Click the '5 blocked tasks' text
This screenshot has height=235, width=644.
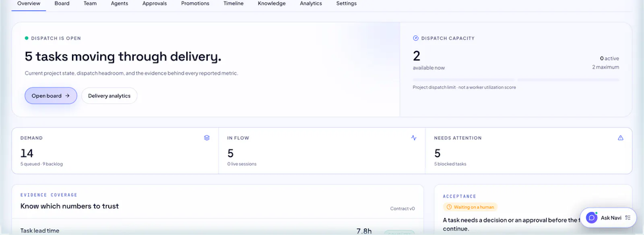[x=450, y=164]
